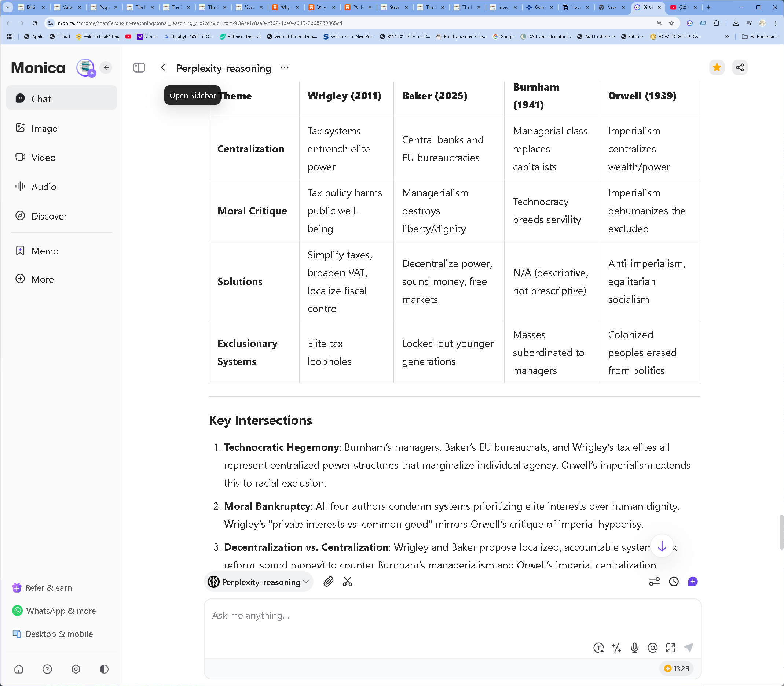784x686 pixels.
Task: Click the Zoom magnifier in address bar
Action: tap(659, 23)
